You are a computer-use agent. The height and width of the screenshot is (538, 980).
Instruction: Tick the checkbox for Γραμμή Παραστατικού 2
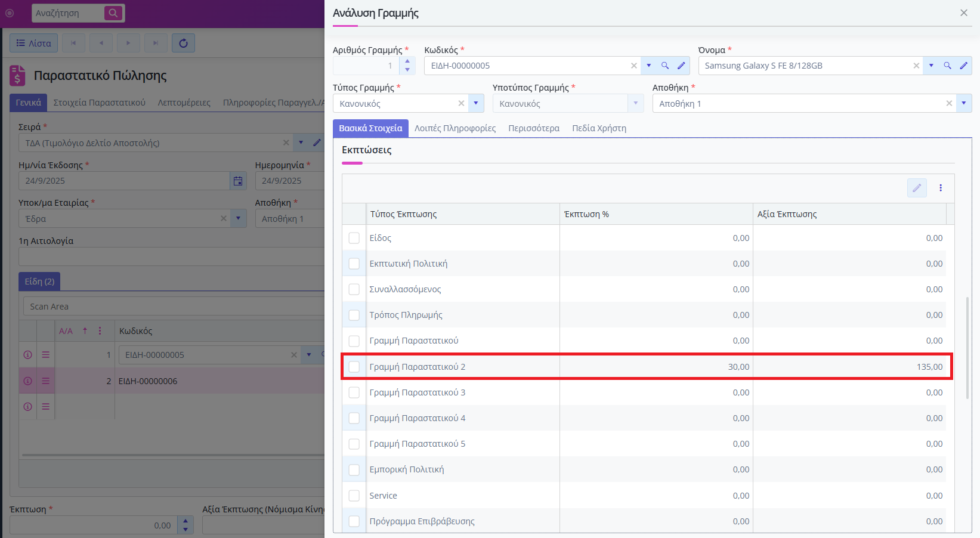coord(354,367)
